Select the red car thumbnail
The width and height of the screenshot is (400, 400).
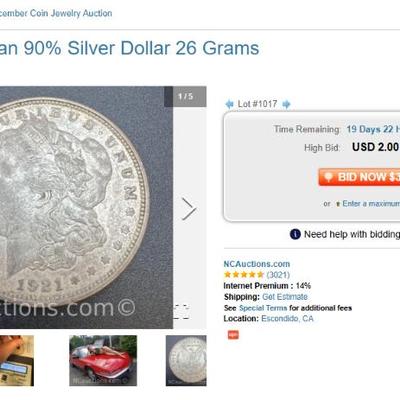(103, 361)
